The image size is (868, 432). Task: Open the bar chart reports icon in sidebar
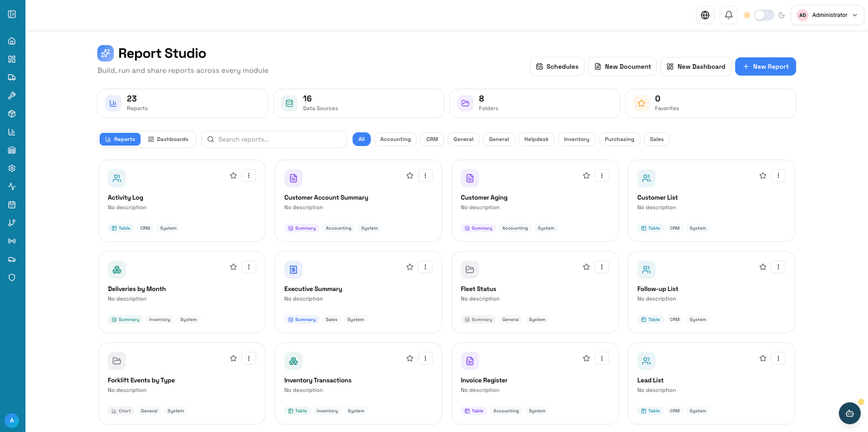12,132
